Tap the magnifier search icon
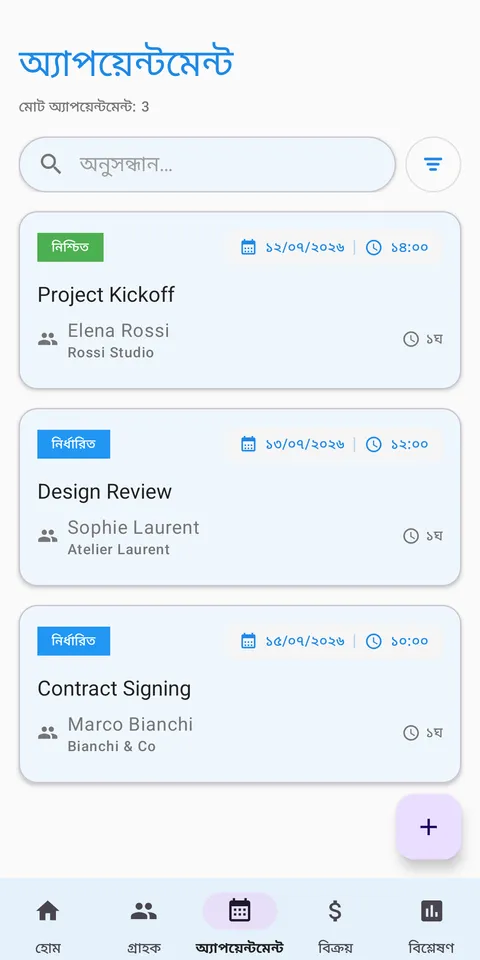This screenshot has height=960, width=480. [51, 164]
